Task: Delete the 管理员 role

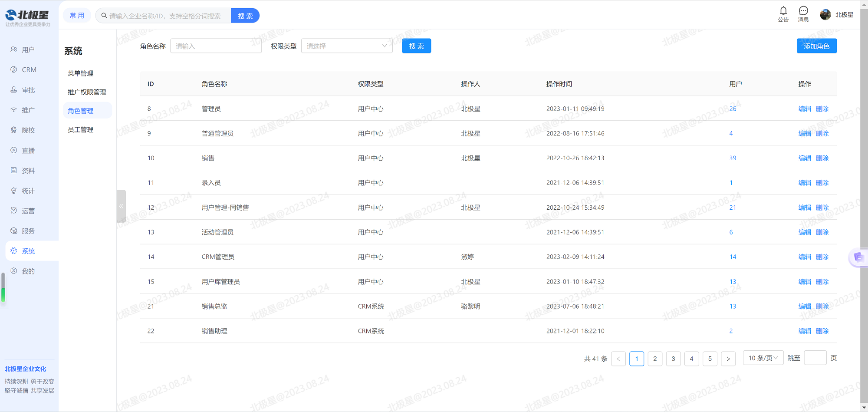Action: [x=822, y=109]
